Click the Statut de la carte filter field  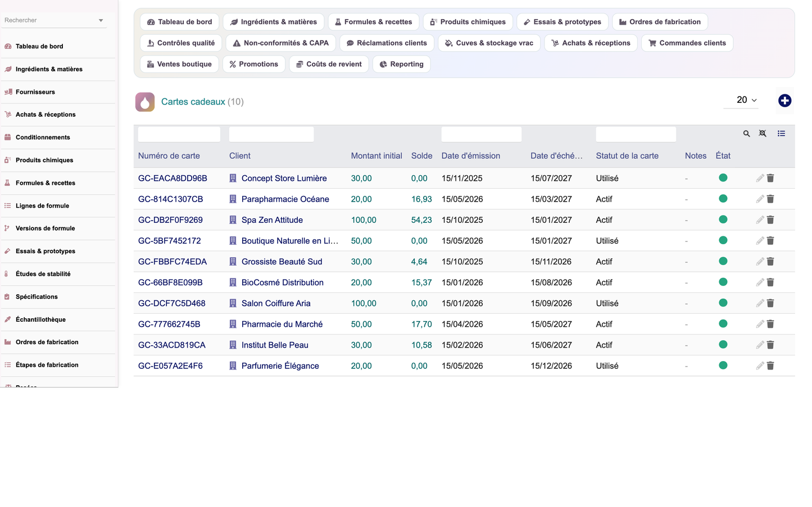[x=636, y=134]
